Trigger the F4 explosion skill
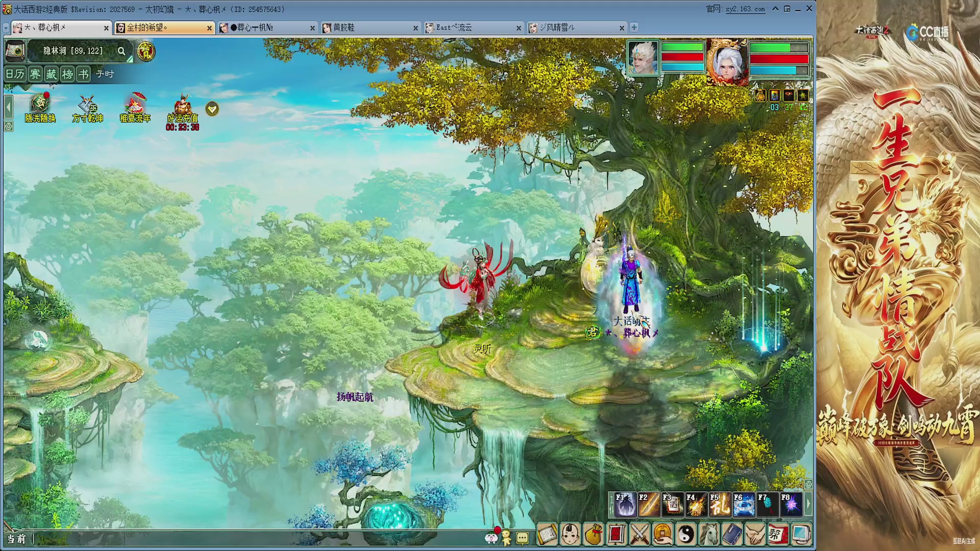The image size is (980, 551). pos(696,505)
